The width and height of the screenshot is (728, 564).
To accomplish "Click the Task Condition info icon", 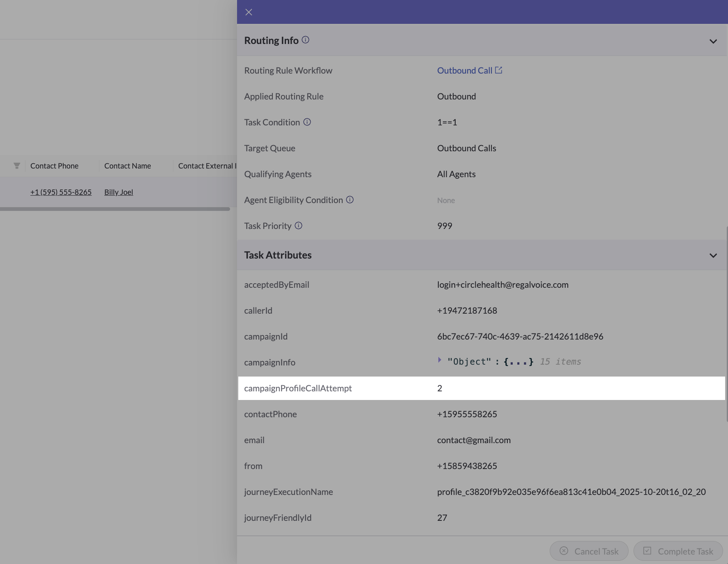I will (307, 122).
